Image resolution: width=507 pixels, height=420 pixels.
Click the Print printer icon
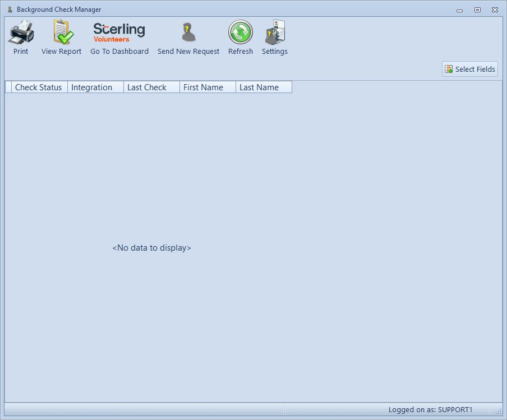(x=21, y=33)
